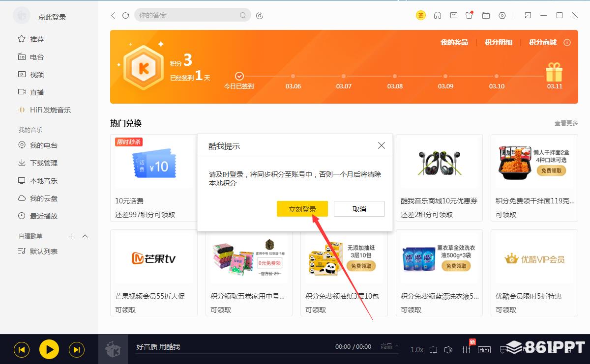Click the album cover in player bar
Viewport: 590px width, 364px height.
click(113, 349)
